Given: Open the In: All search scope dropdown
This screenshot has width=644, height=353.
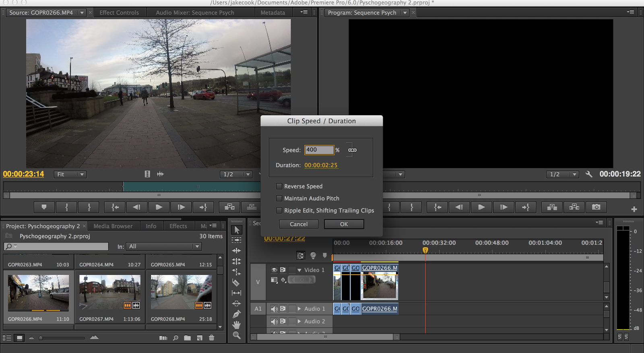Looking at the screenshot, I should point(164,246).
